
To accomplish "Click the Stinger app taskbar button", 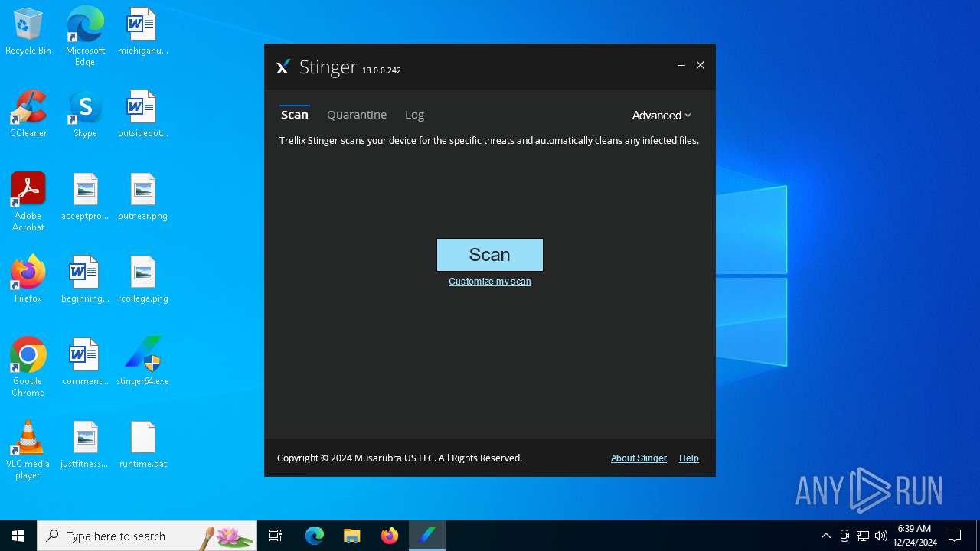I will tap(427, 536).
